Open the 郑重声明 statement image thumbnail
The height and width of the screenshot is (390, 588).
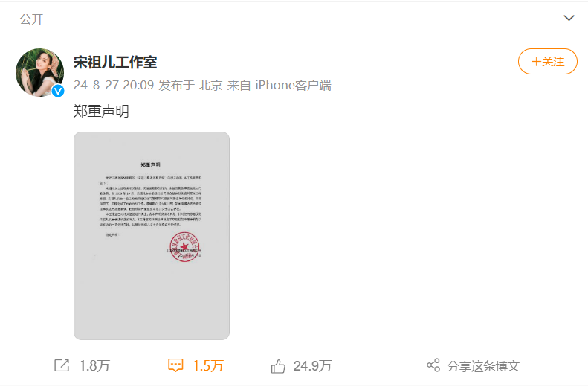click(152, 236)
